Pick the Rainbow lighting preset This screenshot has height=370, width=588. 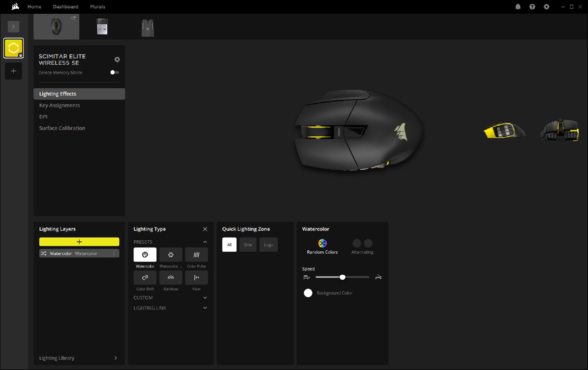171,277
